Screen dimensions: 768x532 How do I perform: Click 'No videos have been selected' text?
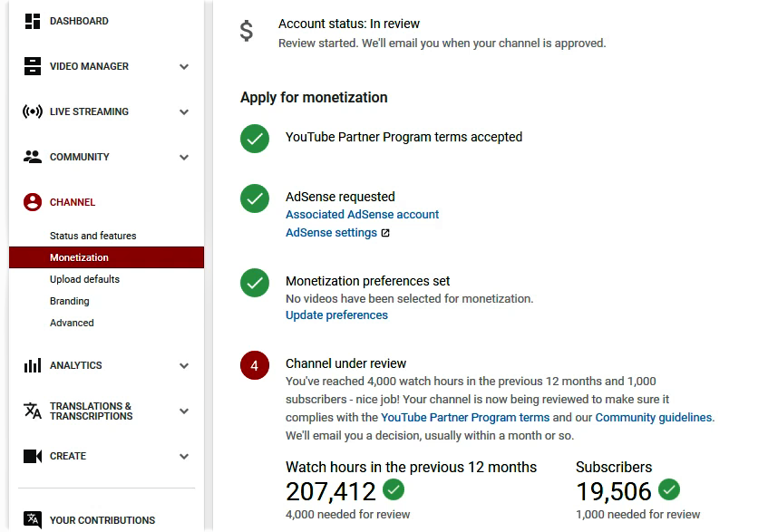coord(410,298)
